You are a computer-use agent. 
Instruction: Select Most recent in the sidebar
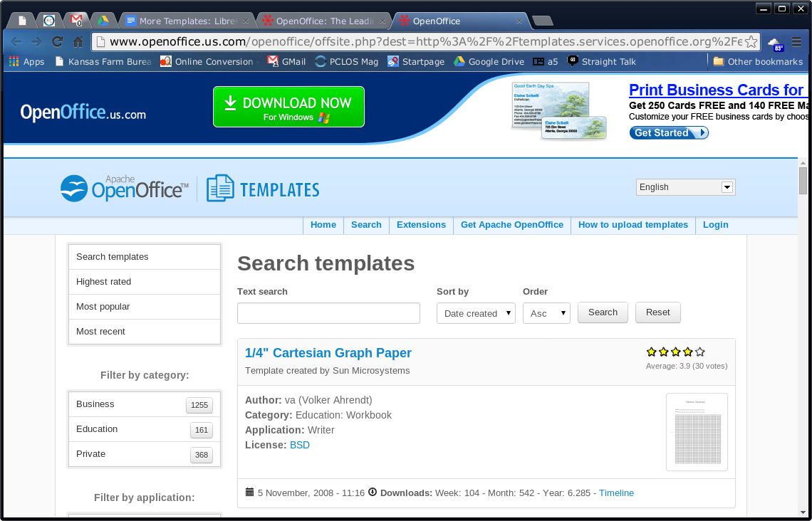click(145, 332)
